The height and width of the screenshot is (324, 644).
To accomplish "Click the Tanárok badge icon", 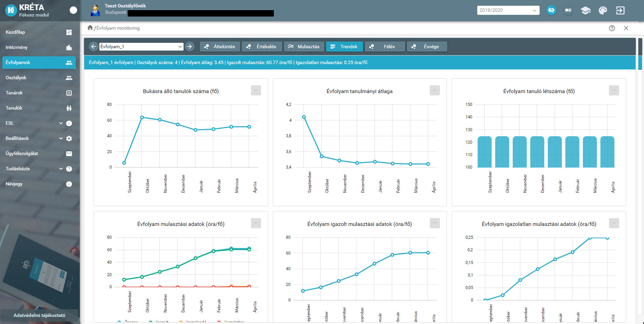I will 69,93.
